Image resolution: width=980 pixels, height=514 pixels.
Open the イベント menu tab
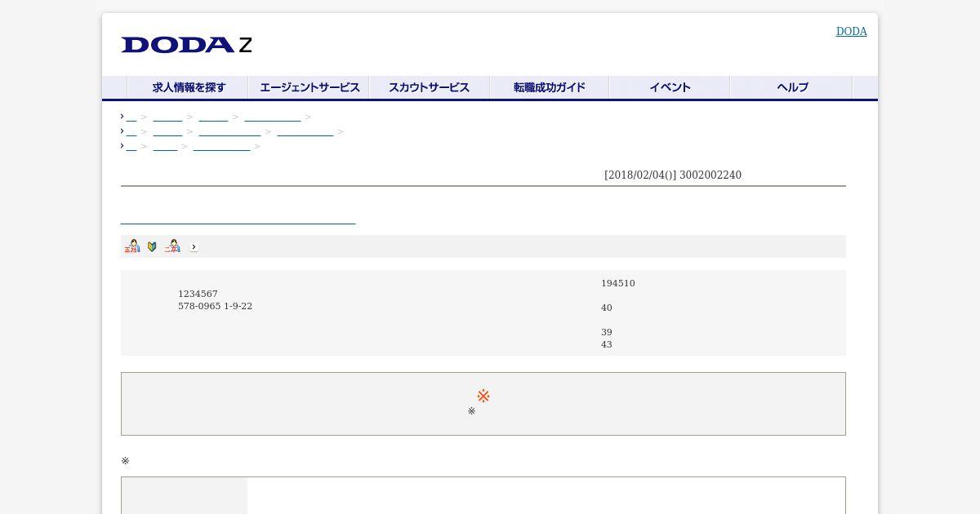[670, 87]
